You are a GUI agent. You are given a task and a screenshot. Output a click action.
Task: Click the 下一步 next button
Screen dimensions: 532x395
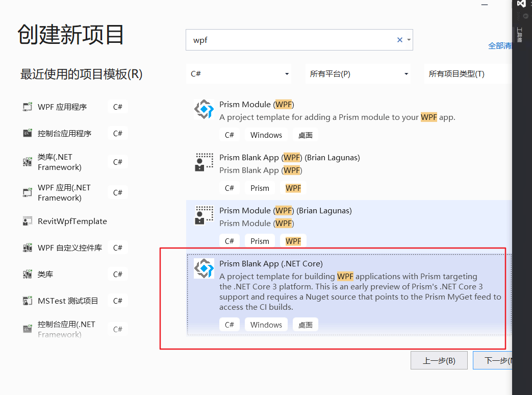tap(493, 360)
